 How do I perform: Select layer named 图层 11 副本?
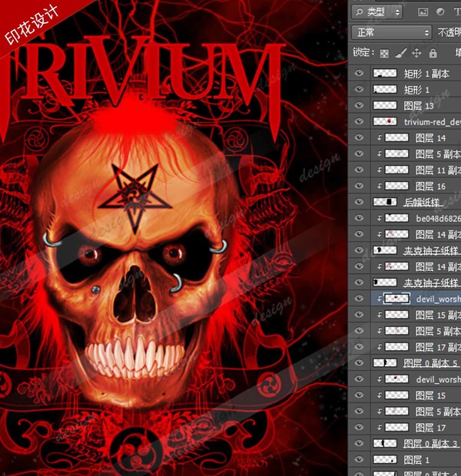[x=438, y=170]
